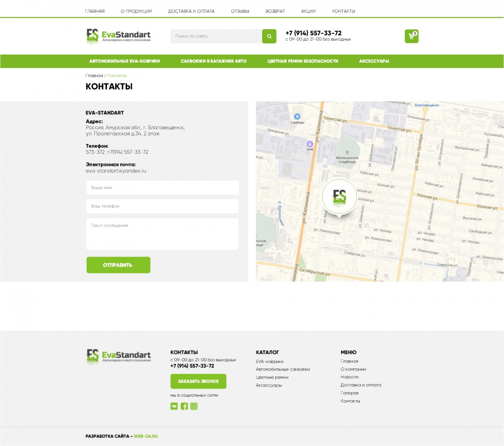The width and height of the screenshot is (504, 446).
Task: Click the Главная breadcrumb link
Action: [94, 76]
